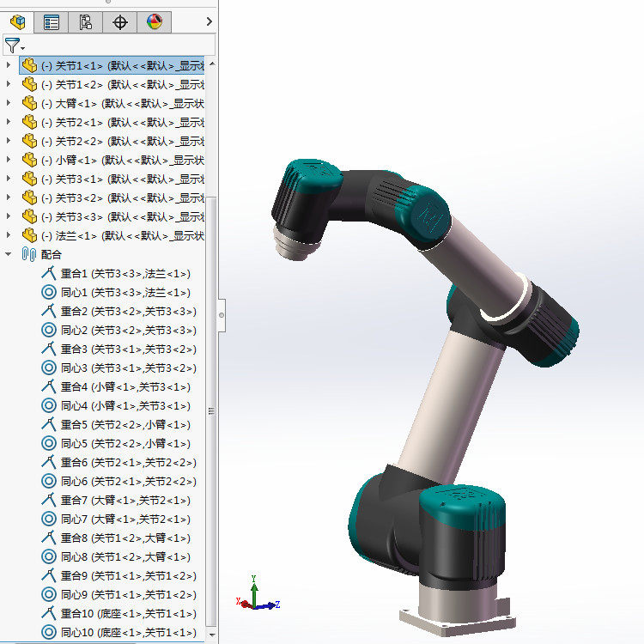Select mate 同心8 (关节1<2>,大臂<1>)
The height and width of the screenshot is (644, 644).
tap(116, 557)
